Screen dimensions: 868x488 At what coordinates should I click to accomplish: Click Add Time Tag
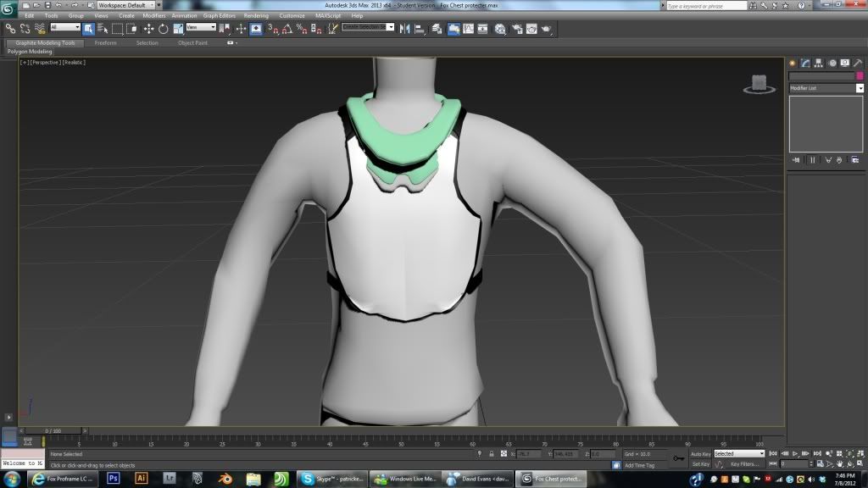point(639,465)
